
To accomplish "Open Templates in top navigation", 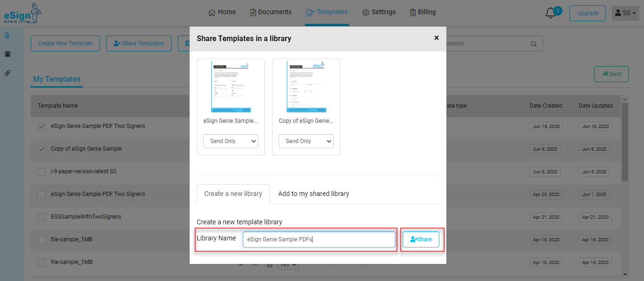I will pyautogui.click(x=327, y=12).
